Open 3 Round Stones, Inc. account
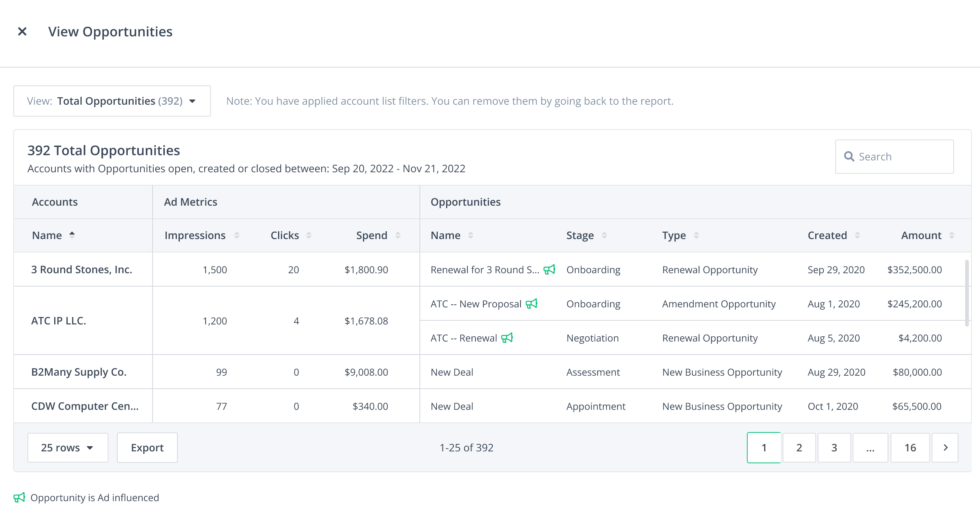 81,269
